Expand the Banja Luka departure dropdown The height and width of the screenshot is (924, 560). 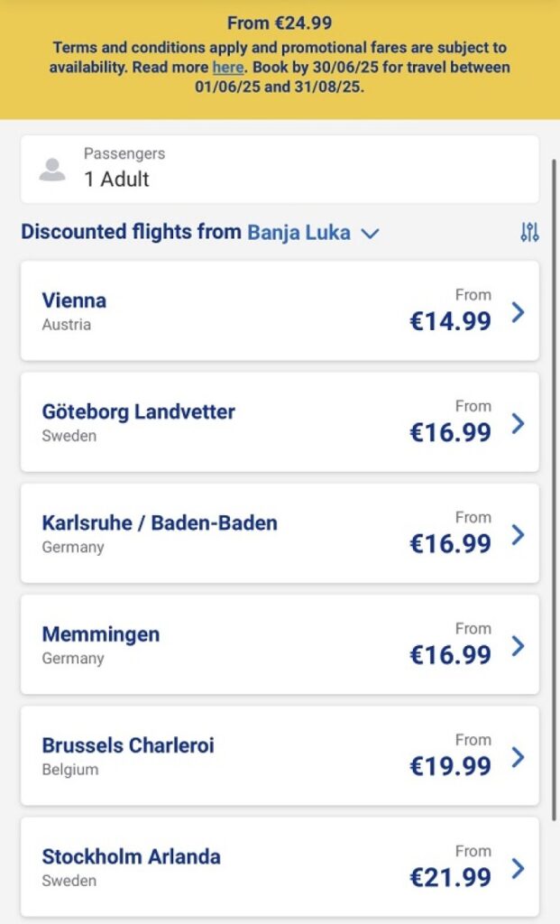click(x=299, y=232)
